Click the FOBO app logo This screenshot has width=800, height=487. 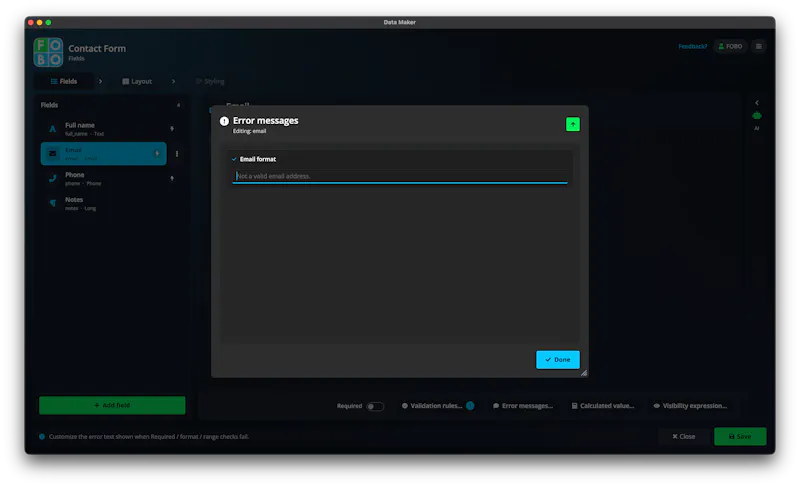coord(48,52)
